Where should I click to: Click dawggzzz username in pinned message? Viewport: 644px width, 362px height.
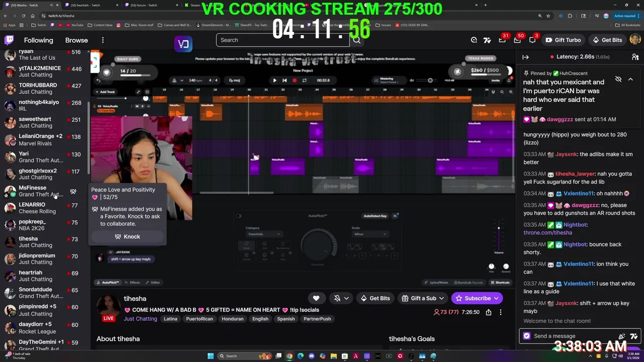(x=560, y=120)
